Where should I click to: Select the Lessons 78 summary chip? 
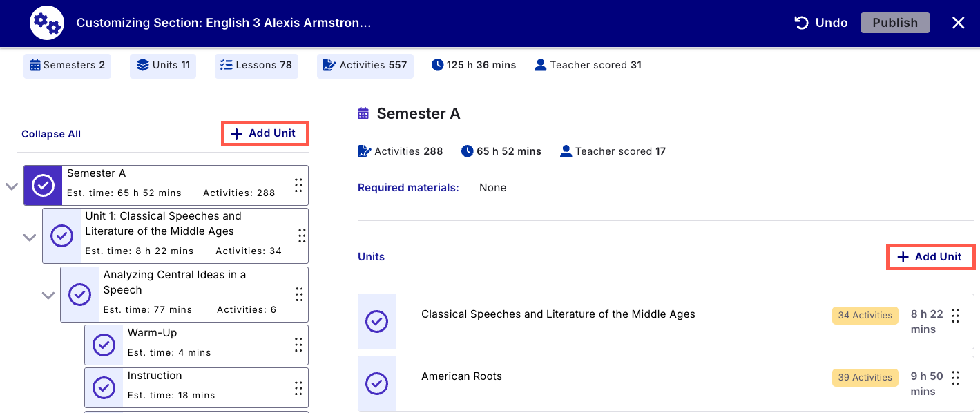(256, 66)
